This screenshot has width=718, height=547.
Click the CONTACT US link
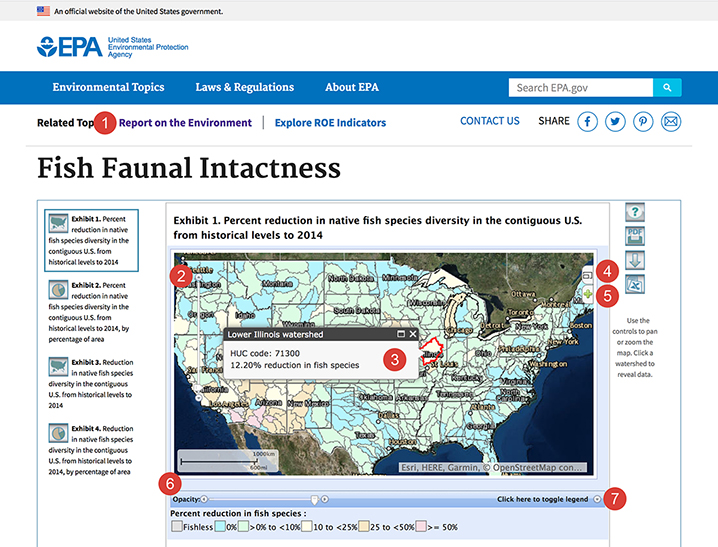(x=490, y=121)
